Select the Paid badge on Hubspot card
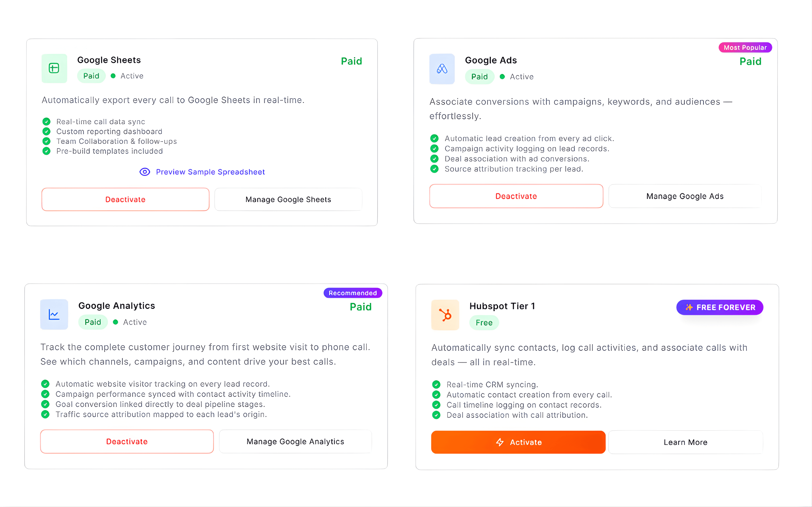This screenshot has width=812, height=507. point(484,323)
